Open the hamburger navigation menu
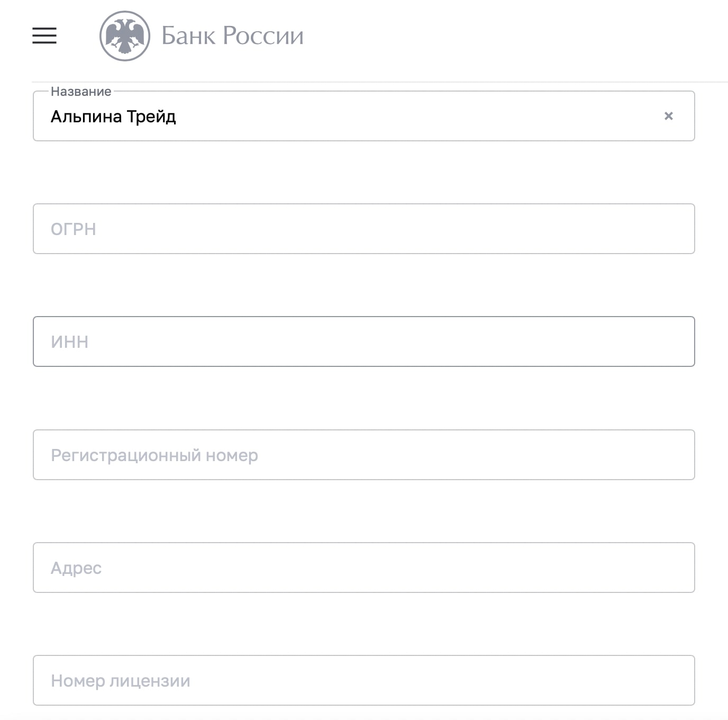The image size is (728, 720). [x=44, y=35]
